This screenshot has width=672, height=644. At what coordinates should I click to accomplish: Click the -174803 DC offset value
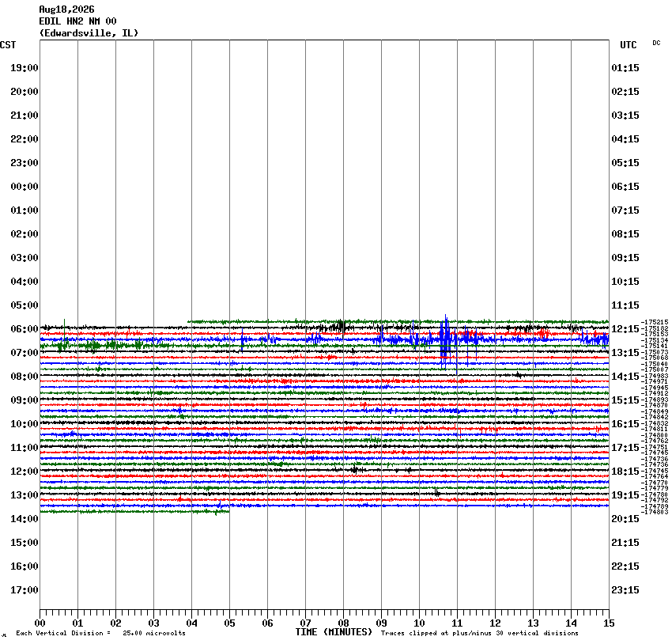coord(655,512)
